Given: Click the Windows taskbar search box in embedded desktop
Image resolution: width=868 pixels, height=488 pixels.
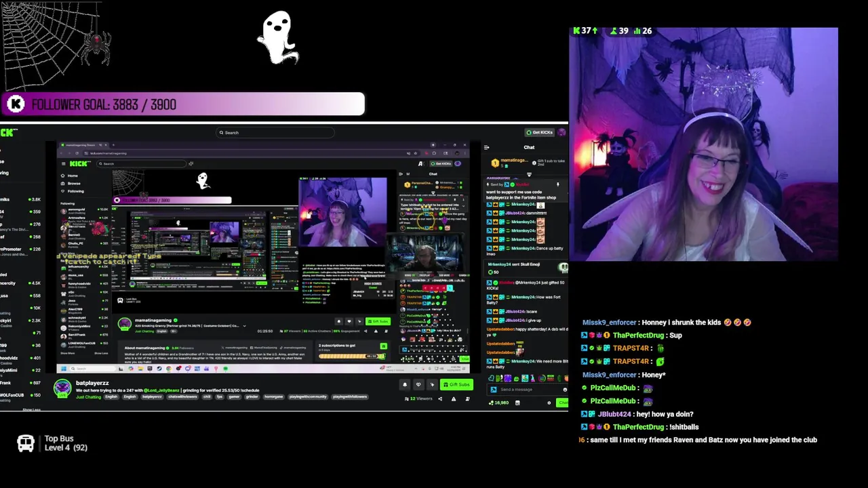Looking at the screenshot, I should pyautogui.click(x=92, y=369).
